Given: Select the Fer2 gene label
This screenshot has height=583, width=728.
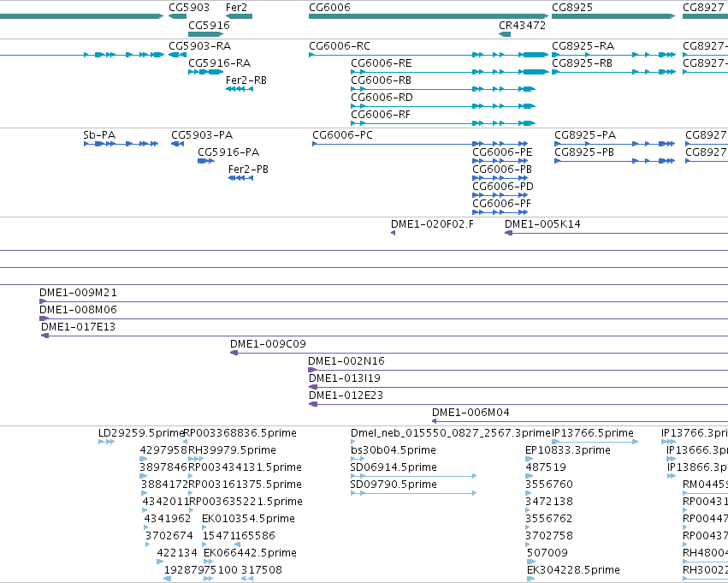Looking at the screenshot, I should tap(236, 8).
